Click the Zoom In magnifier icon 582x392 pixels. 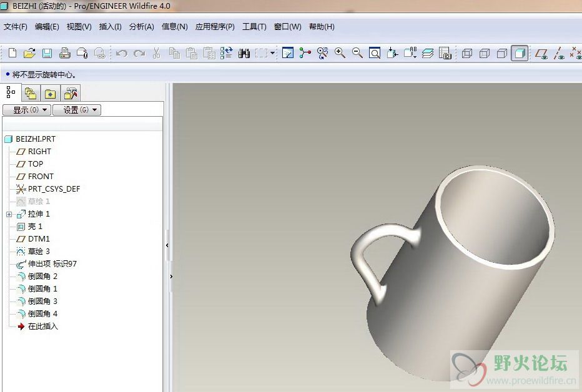340,53
